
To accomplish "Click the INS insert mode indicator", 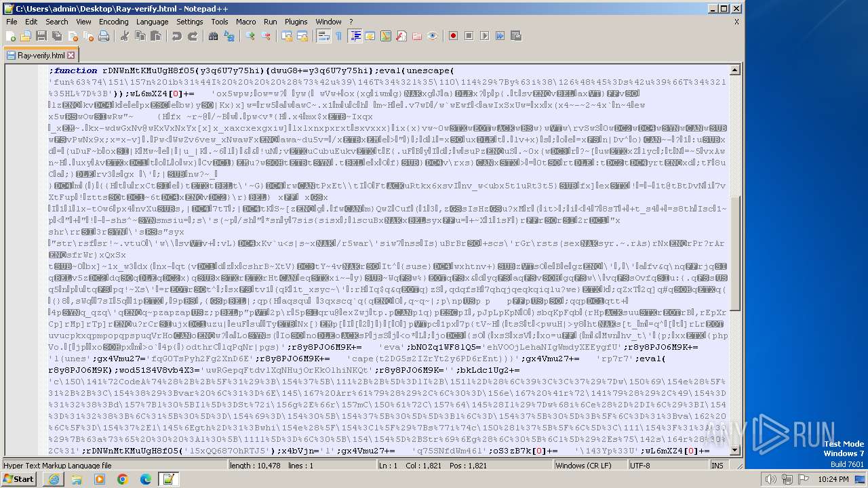I will click(x=717, y=466).
